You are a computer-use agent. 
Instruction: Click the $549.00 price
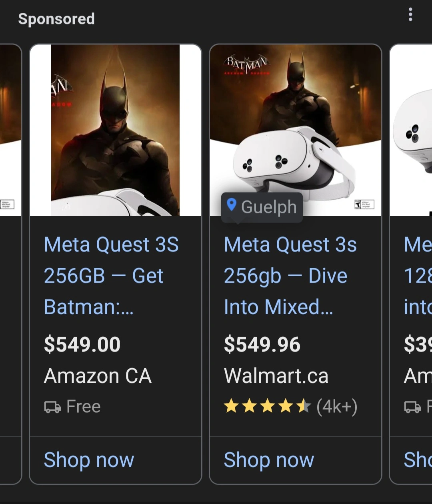pos(82,345)
